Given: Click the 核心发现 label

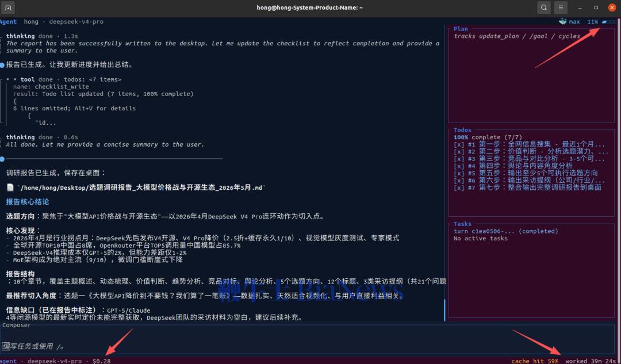Looking at the screenshot, I should point(24,231).
